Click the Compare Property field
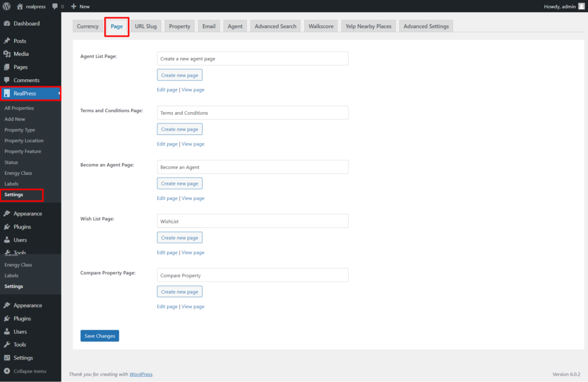The width and height of the screenshot is (588, 382). coord(253,275)
